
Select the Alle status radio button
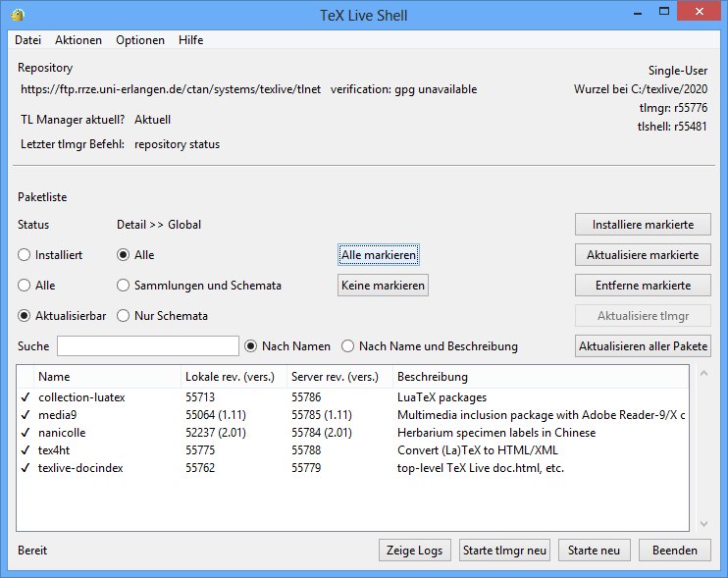[24, 285]
